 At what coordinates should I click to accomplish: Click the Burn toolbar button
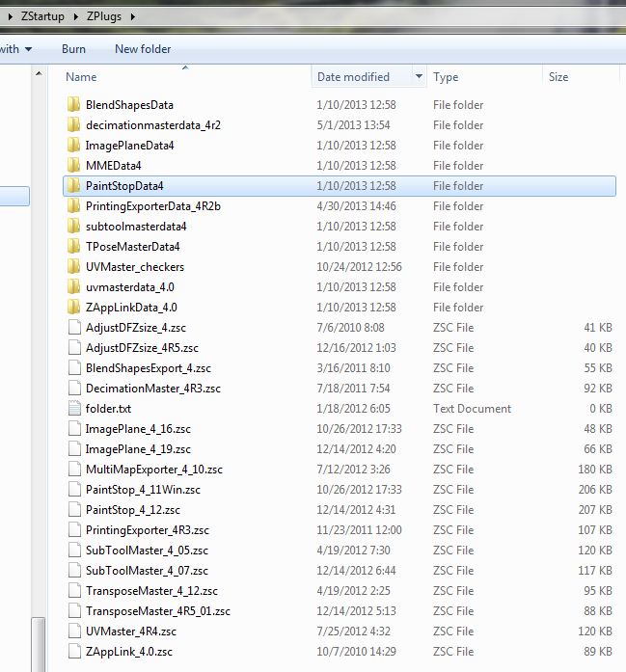(x=73, y=49)
